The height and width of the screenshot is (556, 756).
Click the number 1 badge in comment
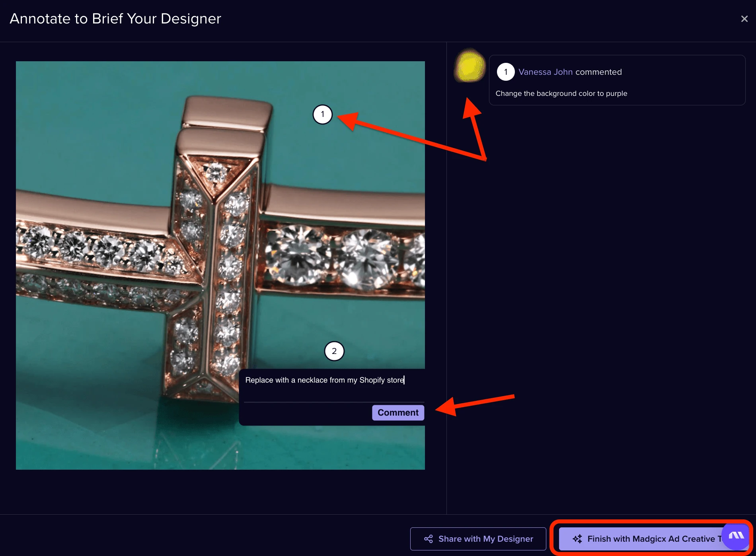tap(506, 72)
